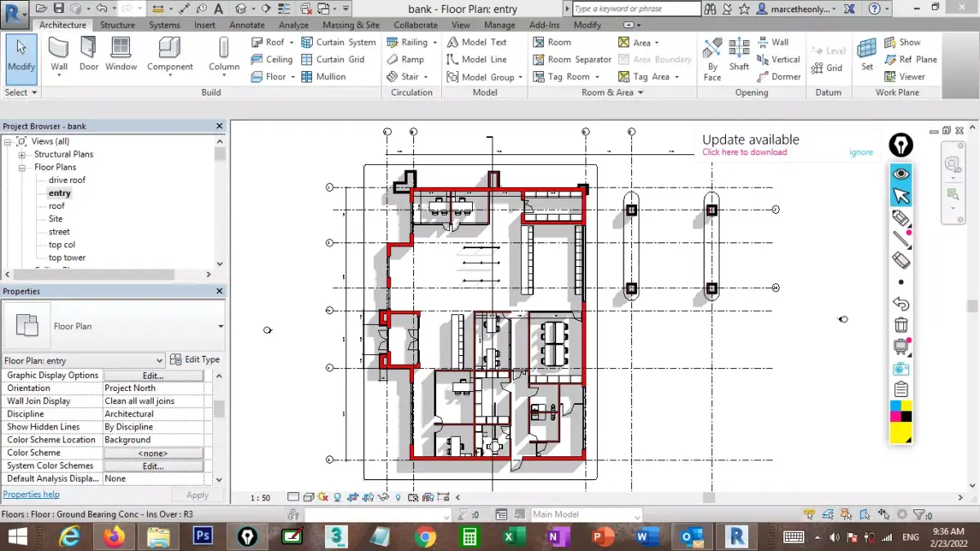
Task: Ignore the update notification
Action: tap(860, 153)
